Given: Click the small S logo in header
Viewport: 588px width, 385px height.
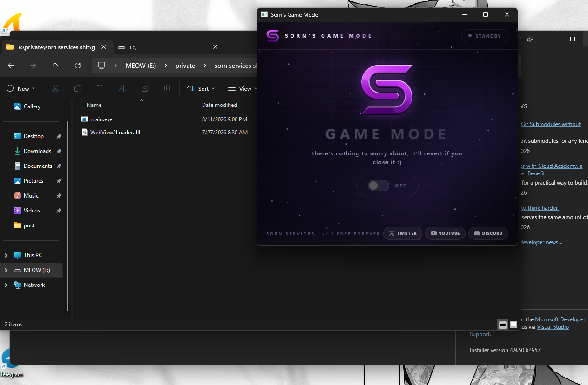Looking at the screenshot, I should coord(273,36).
